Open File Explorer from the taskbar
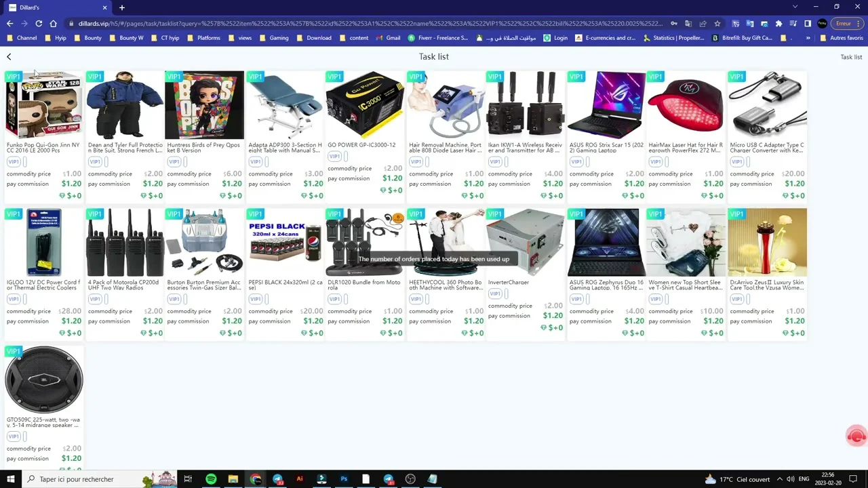868x488 pixels. pos(233,479)
